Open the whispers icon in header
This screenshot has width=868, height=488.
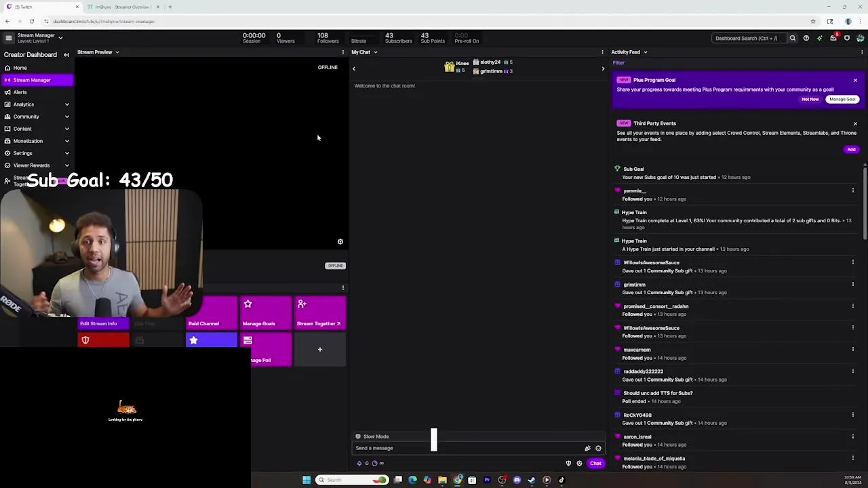847,38
